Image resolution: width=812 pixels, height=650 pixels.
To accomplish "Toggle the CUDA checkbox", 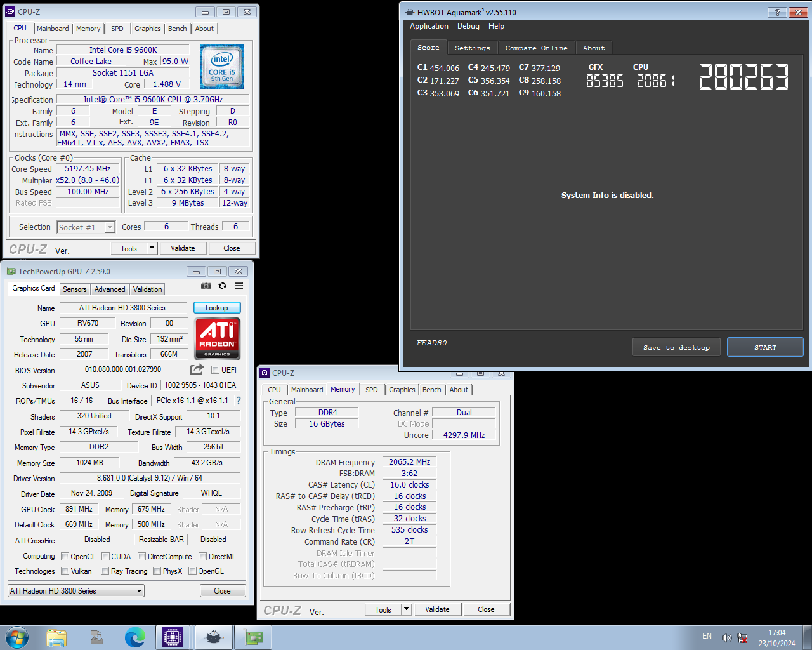I will (105, 557).
